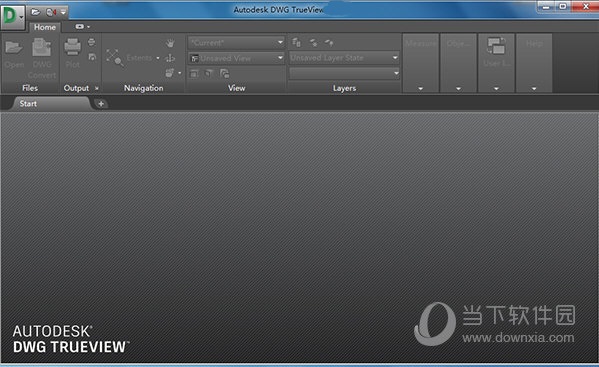Screen dimensions: 599x367
Task: Click the View panel title
Action: tap(236, 88)
